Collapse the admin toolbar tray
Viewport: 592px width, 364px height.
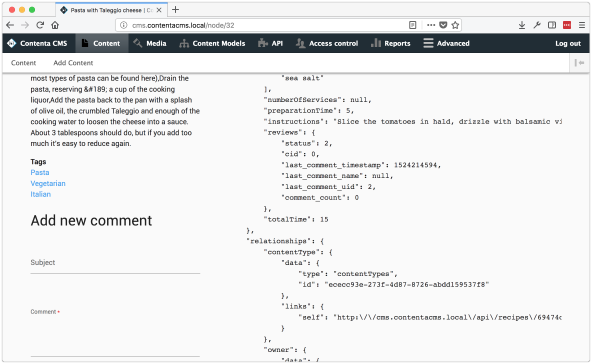579,62
